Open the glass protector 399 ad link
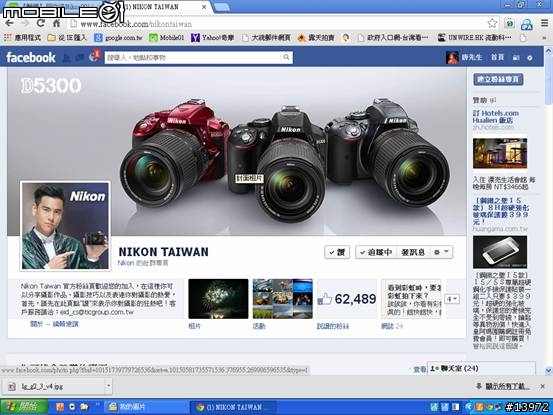553x415 pixels. 500,211
